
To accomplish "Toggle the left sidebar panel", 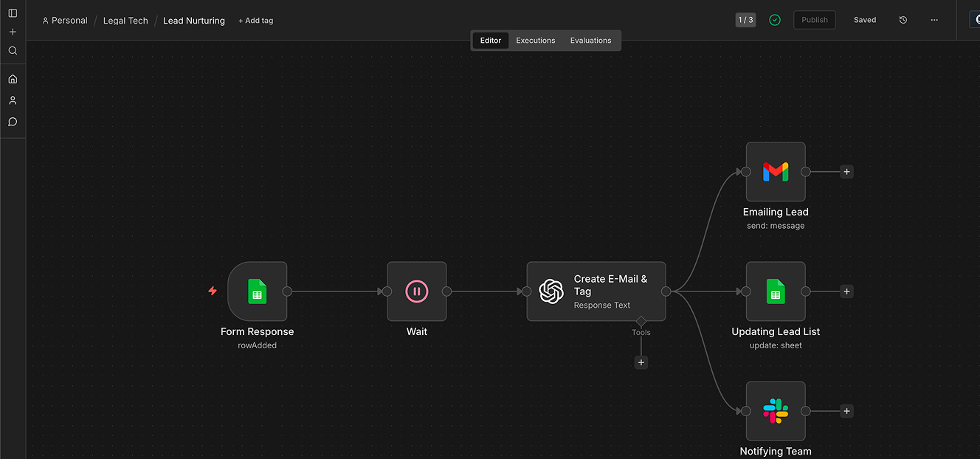I will (x=13, y=13).
